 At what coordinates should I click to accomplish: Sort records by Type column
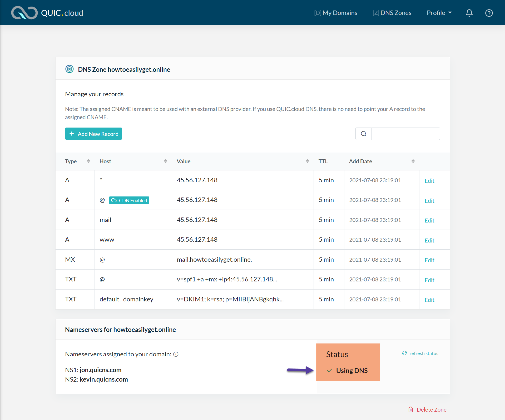88,161
